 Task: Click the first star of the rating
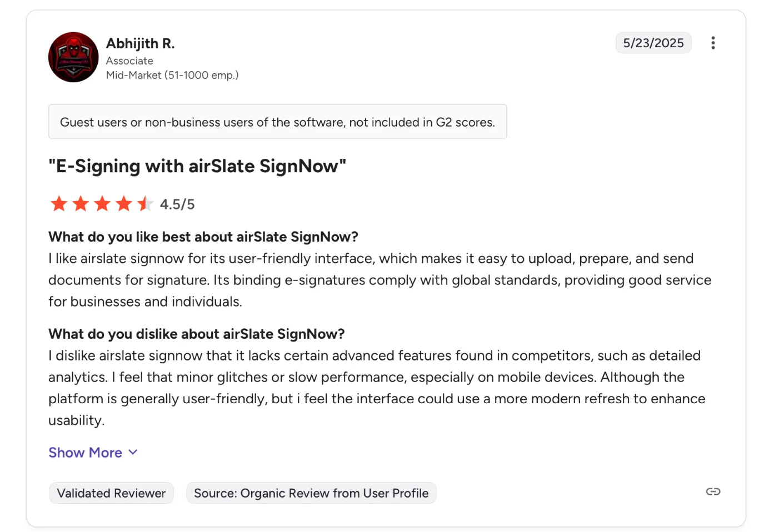click(59, 204)
